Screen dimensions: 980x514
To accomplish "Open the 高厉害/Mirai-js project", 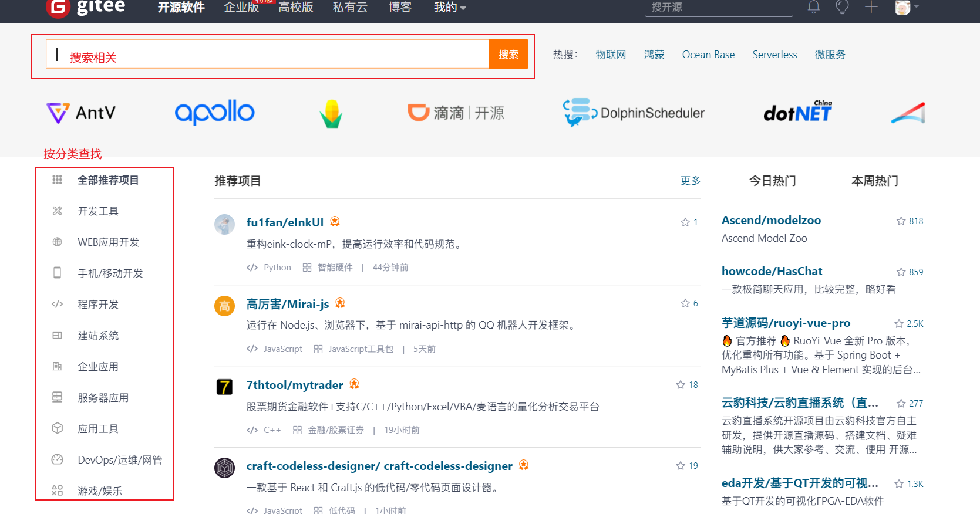I will 288,304.
